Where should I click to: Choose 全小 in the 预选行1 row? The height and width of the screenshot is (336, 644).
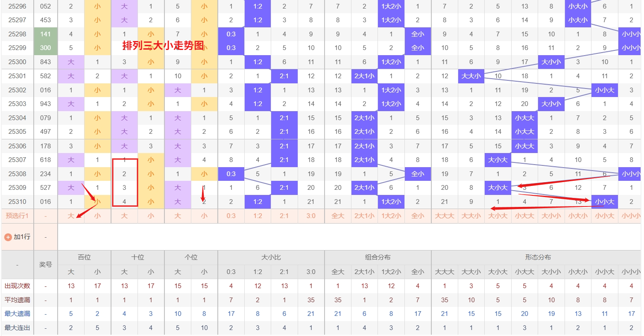(418, 216)
